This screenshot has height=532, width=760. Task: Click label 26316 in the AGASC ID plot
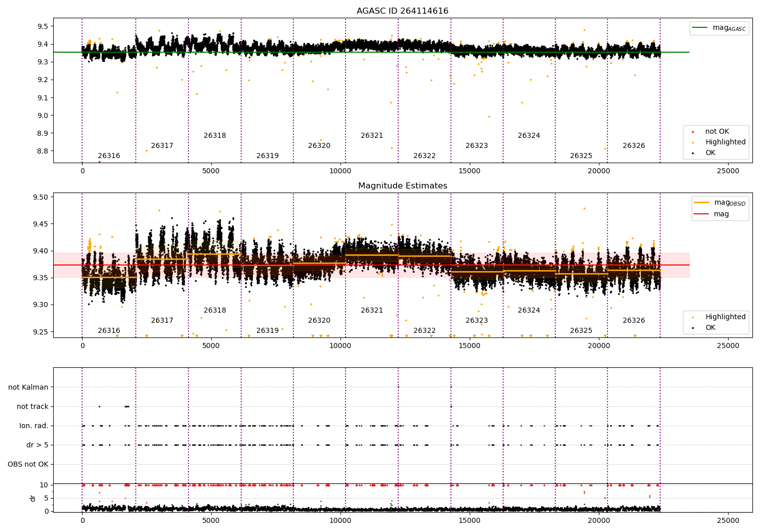point(109,156)
